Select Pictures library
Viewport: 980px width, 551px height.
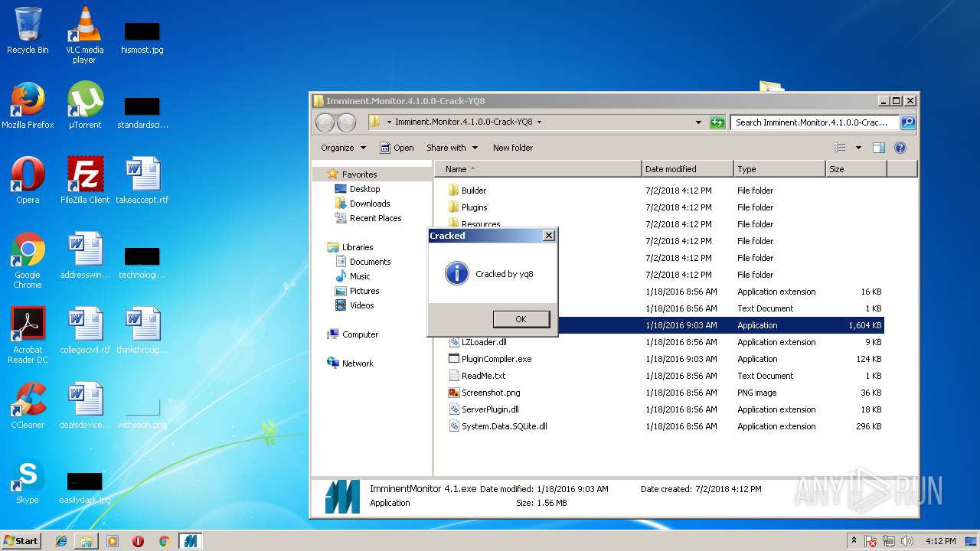(x=357, y=291)
